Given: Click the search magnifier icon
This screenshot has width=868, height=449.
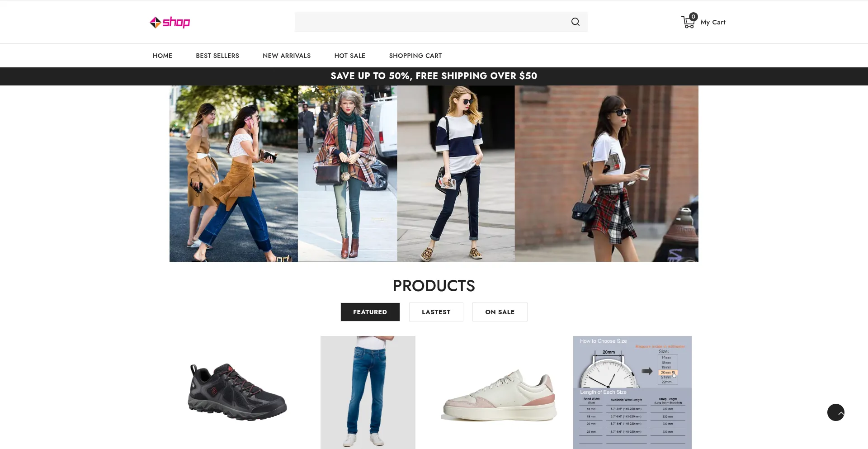Looking at the screenshot, I should pos(575,22).
